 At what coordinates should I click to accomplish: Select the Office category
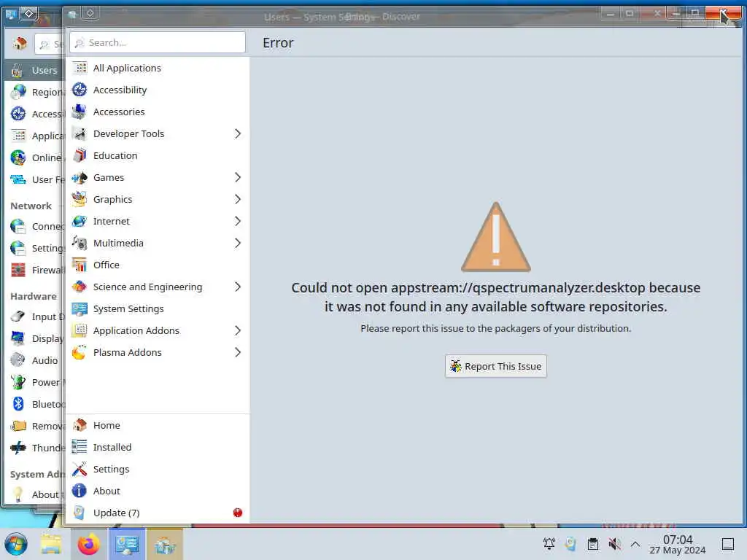click(158, 265)
